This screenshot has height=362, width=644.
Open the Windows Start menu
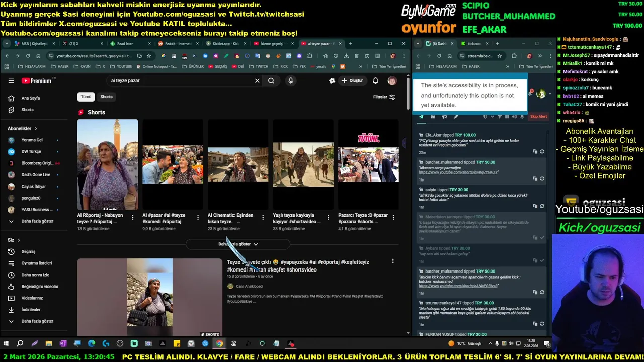pos(6,344)
